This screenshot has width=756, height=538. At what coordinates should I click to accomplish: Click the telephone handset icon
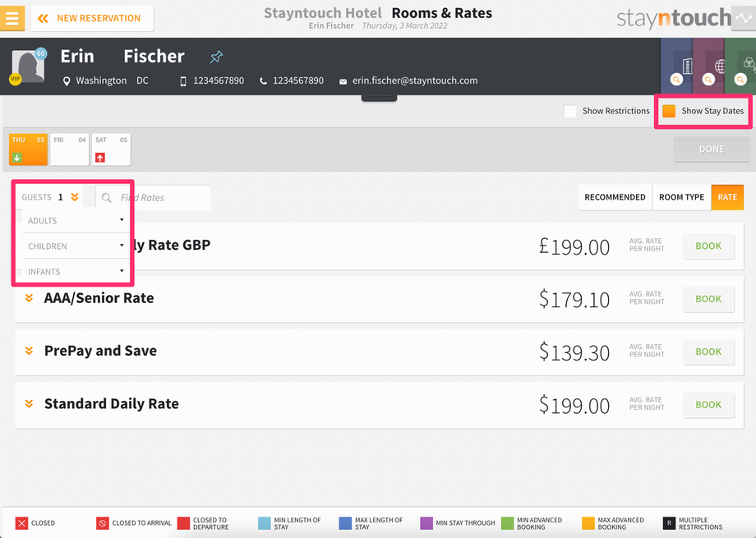pos(263,81)
